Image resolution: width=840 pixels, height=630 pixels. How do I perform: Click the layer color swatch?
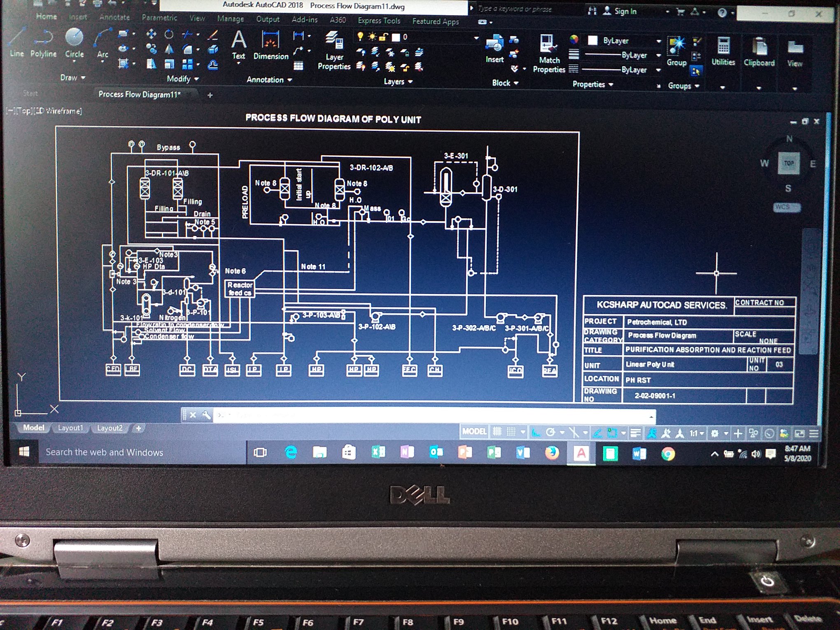point(396,37)
